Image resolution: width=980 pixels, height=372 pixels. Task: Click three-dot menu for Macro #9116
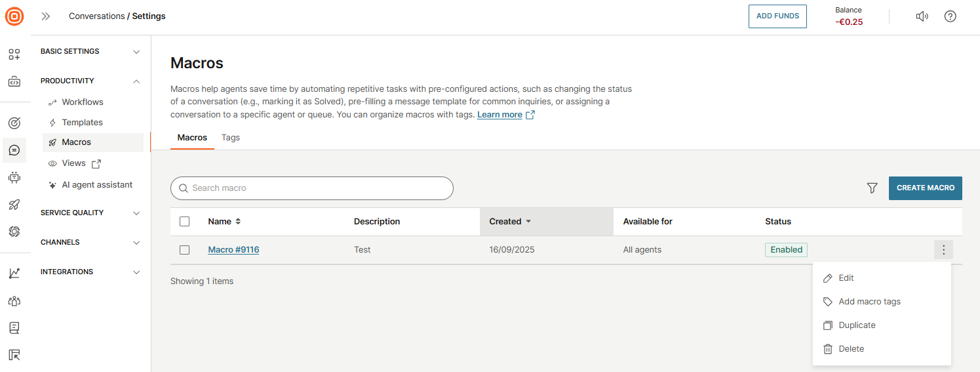pos(943,250)
